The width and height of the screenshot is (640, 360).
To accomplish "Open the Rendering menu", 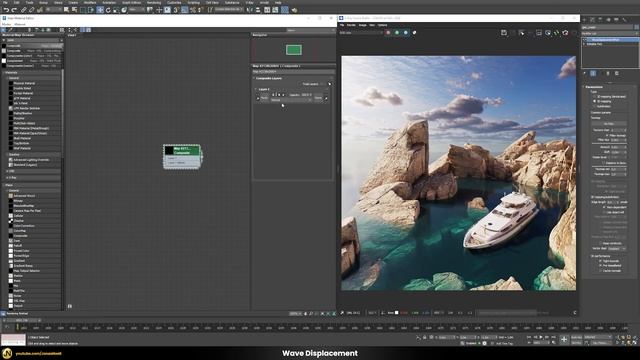I will [x=154, y=2].
